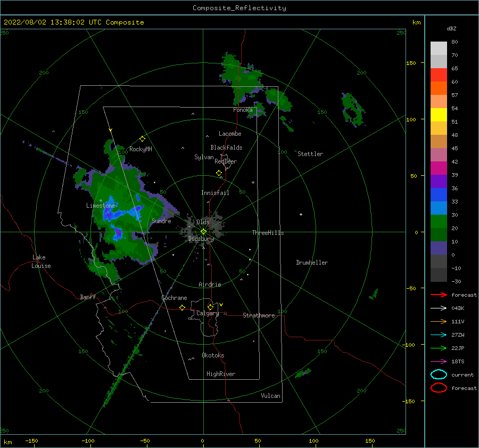The width and height of the screenshot is (479, 448).
Task: Click the red 60 dBZ color swatch
Action: click(x=439, y=75)
